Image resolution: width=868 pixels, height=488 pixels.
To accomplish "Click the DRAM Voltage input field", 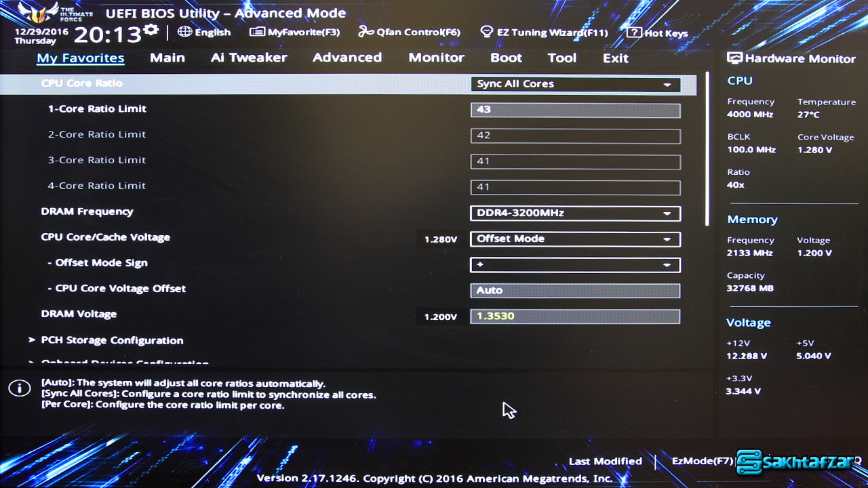I will click(574, 316).
